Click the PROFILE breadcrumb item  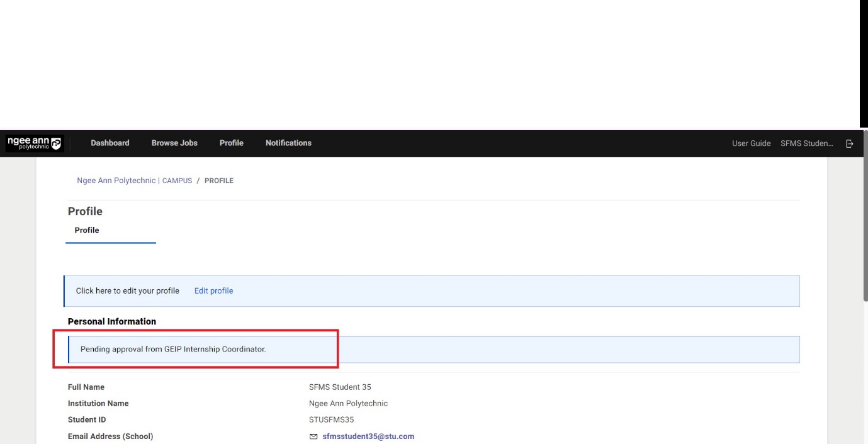coord(219,180)
